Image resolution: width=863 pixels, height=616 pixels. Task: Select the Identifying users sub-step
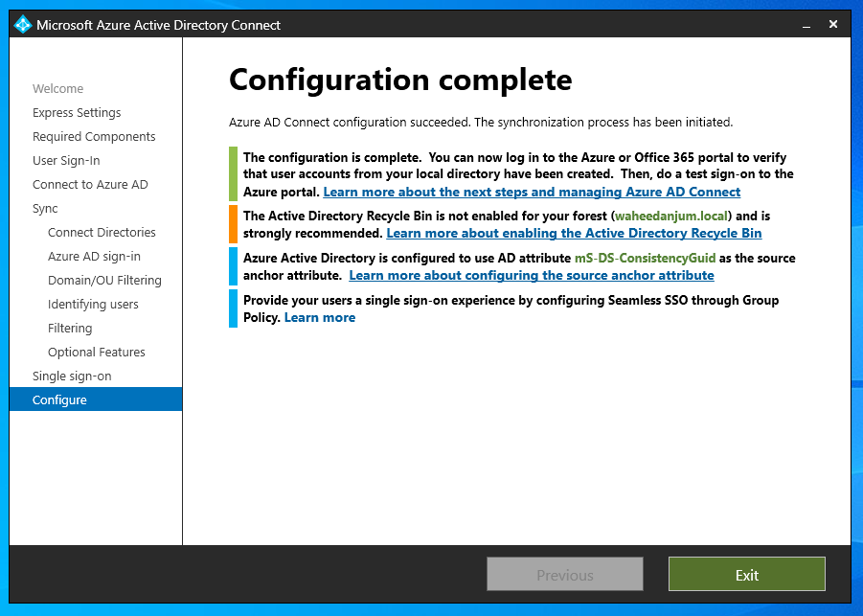(93, 305)
